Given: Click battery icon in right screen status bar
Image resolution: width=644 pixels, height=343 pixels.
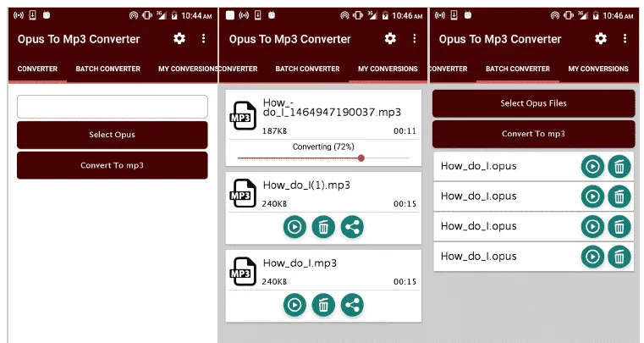Looking at the screenshot, I should [x=596, y=15].
